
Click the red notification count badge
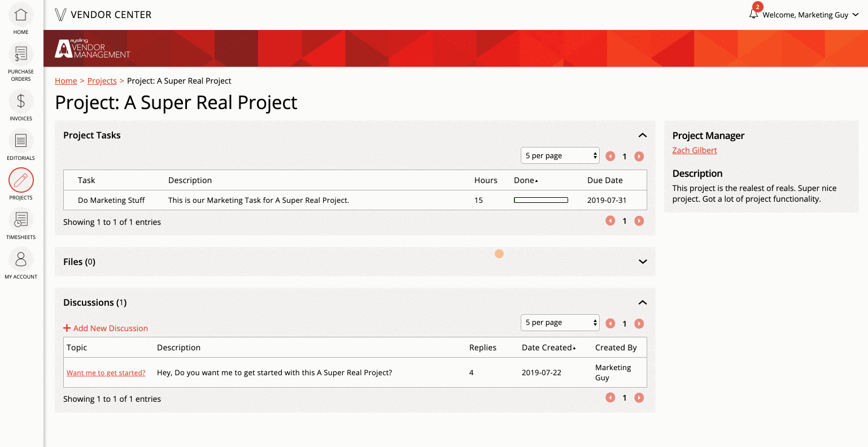tap(757, 7)
